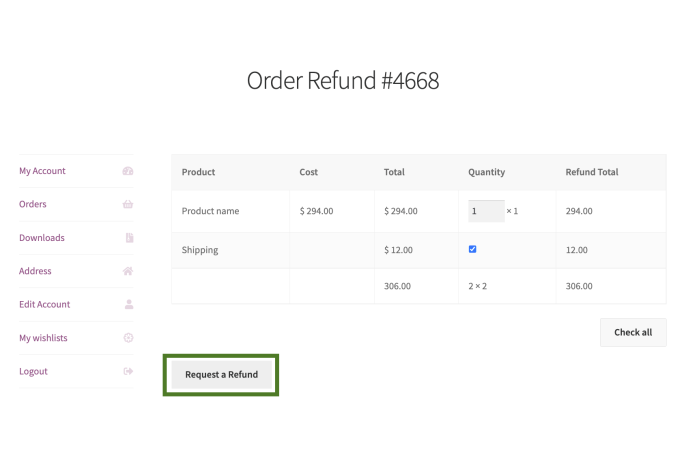
Task: Uncheck the Shipping refund checkbox
Action: (473, 249)
